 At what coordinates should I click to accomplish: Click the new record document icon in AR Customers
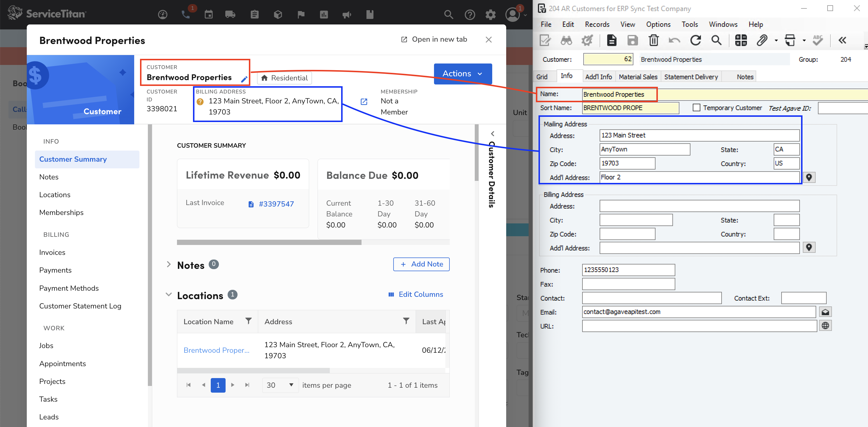point(612,40)
